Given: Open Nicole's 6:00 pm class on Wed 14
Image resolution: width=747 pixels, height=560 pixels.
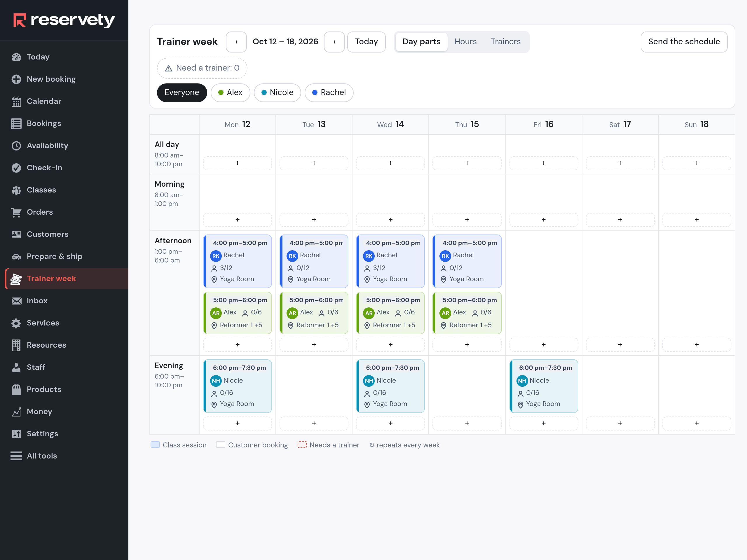Looking at the screenshot, I should click(x=390, y=386).
